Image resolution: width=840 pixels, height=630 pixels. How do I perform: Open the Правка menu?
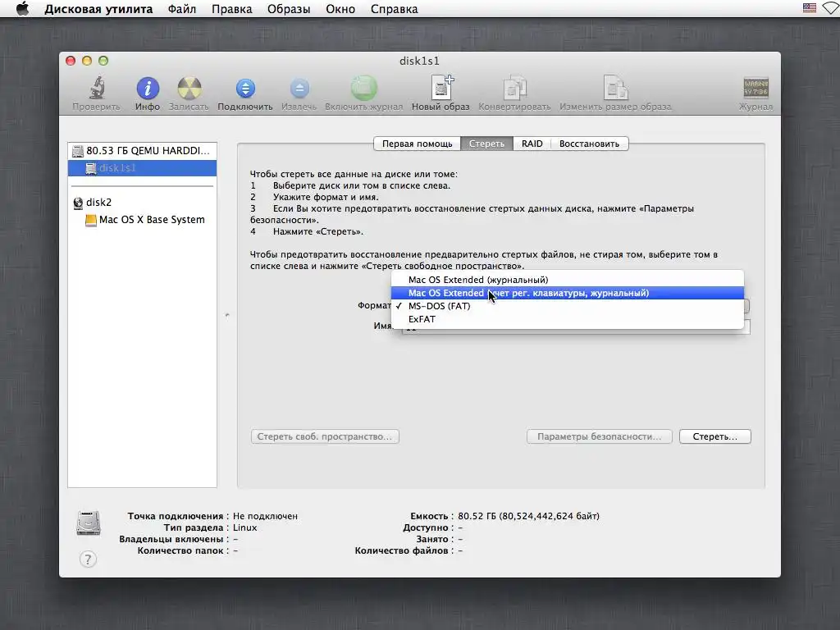(231, 9)
